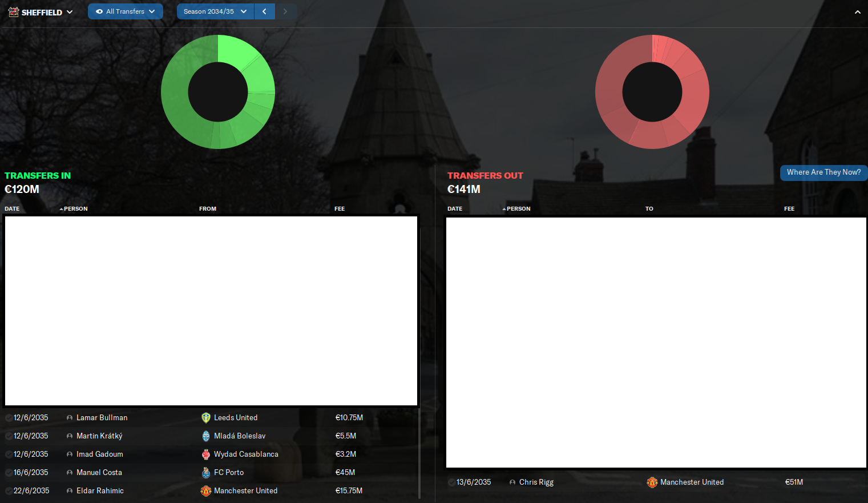Image resolution: width=868 pixels, height=503 pixels.
Task: Sort Transfers Out by the FEE column
Action: click(x=789, y=209)
